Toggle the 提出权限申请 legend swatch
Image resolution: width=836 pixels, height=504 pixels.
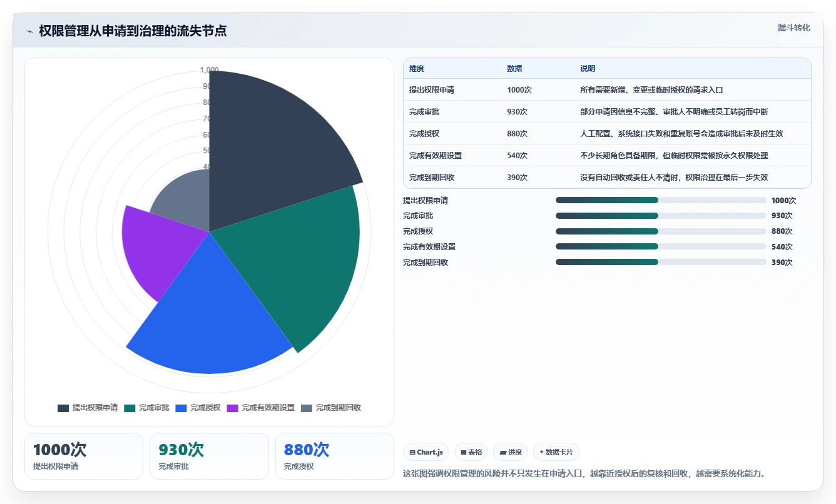point(63,408)
